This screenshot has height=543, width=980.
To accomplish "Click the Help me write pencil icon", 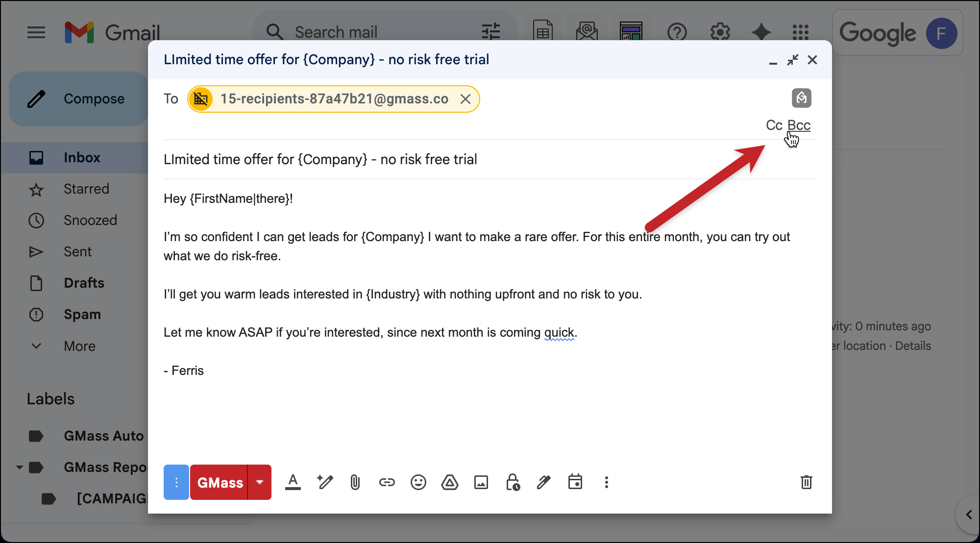I will [324, 483].
